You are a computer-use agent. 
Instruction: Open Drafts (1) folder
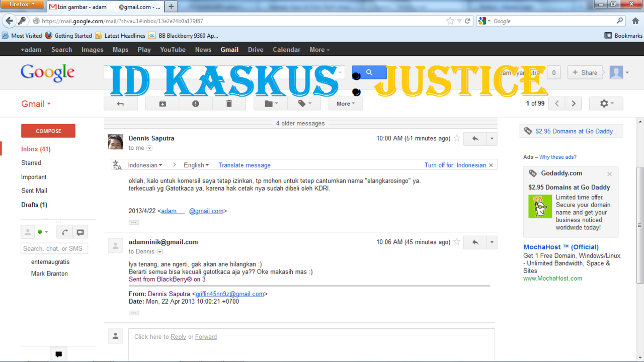tap(34, 205)
